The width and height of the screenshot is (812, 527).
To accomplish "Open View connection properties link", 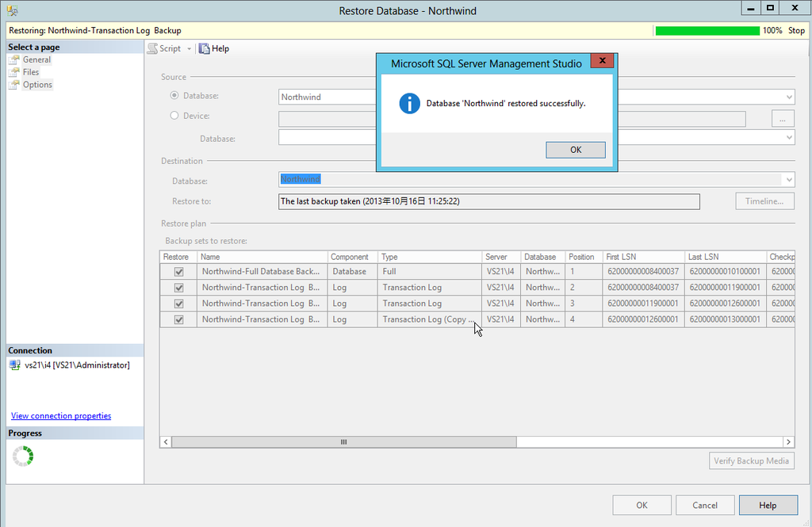I will point(61,416).
